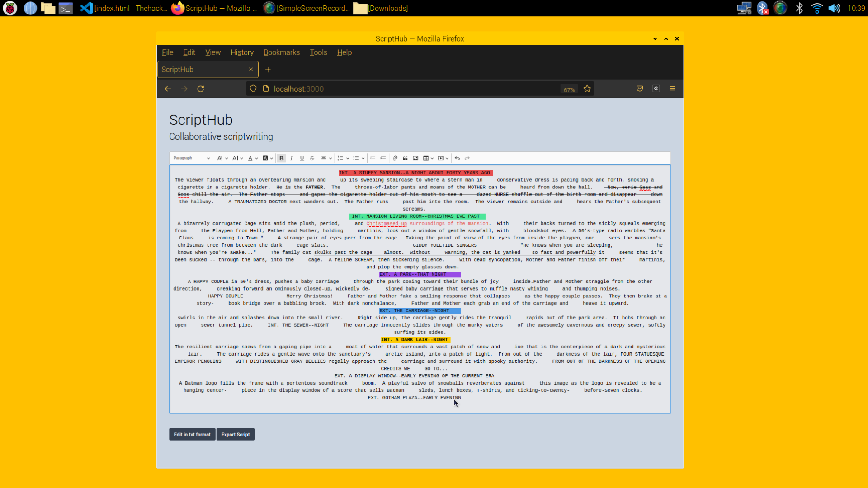Open the Paragraph heading dropdown

pos(192,158)
